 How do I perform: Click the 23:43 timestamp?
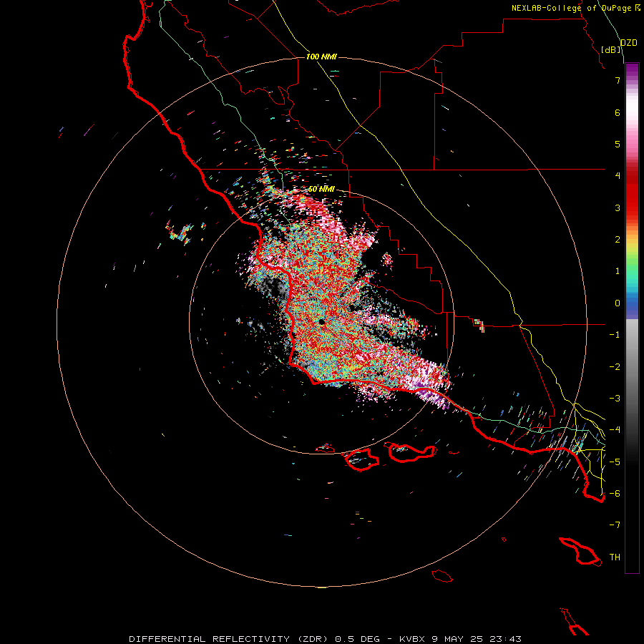coord(505,639)
